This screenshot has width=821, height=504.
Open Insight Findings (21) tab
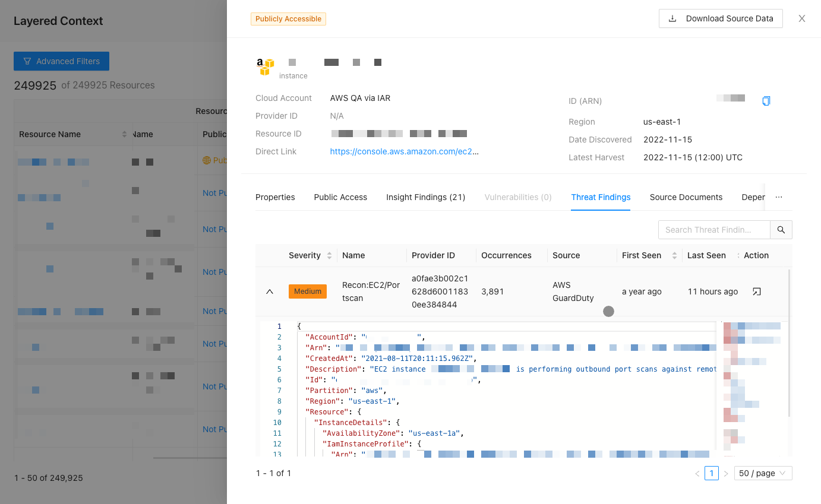pyautogui.click(x=426, y=197)
